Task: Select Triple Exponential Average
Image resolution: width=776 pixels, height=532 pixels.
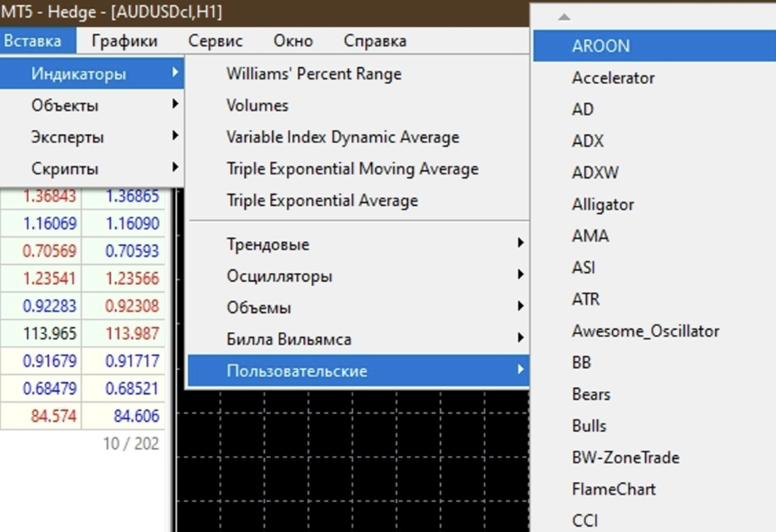Action: (359, 201)
